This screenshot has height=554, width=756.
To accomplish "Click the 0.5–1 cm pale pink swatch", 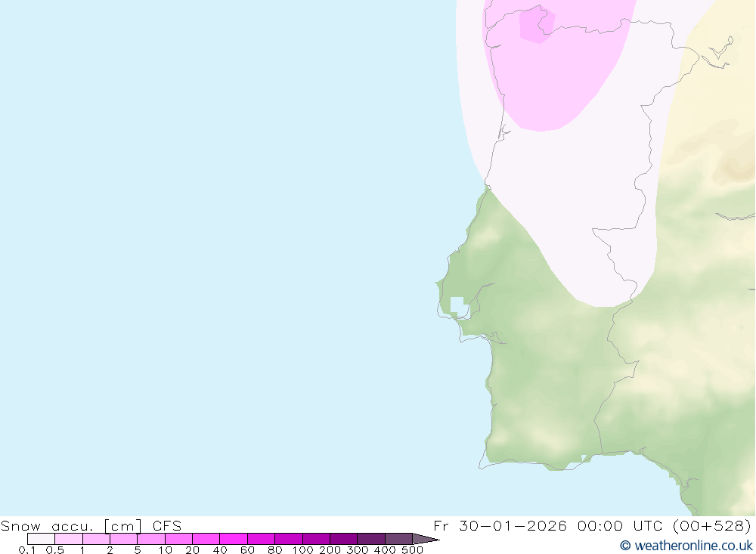I will click(69, 539).
